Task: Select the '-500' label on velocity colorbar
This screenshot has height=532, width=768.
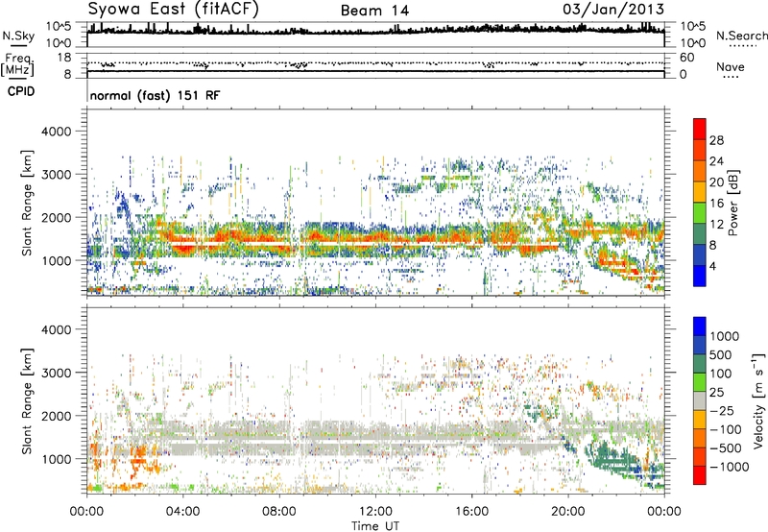Action: (x=726, y=448)
